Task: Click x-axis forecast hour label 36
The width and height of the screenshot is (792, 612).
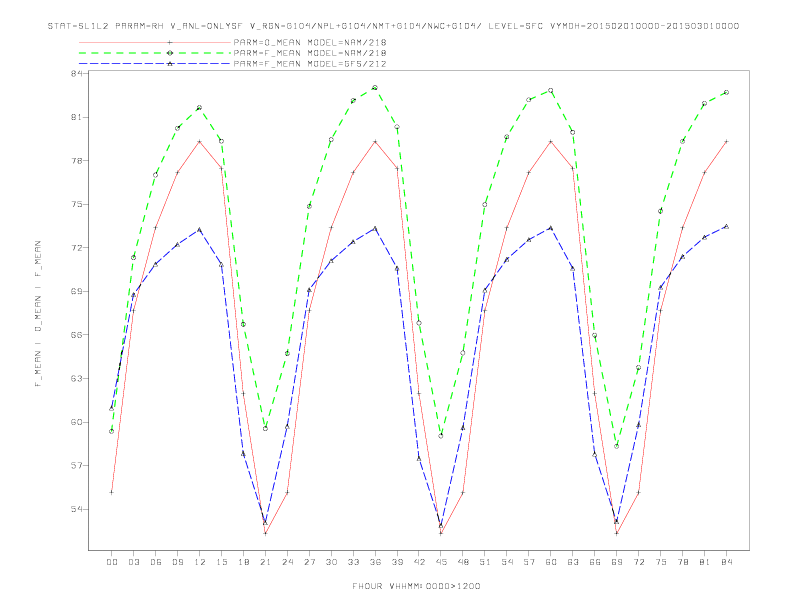Action: (375, 562)
